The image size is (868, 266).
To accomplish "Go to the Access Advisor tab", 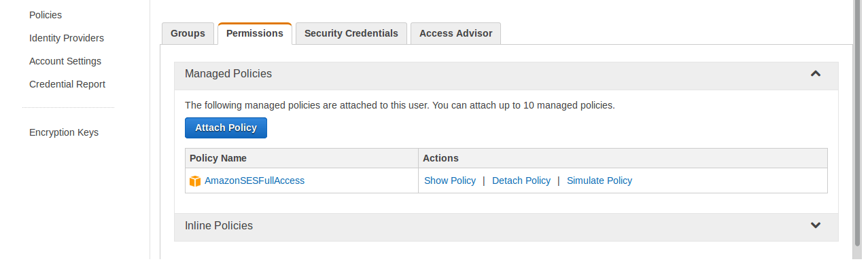I will pos(456,33).
